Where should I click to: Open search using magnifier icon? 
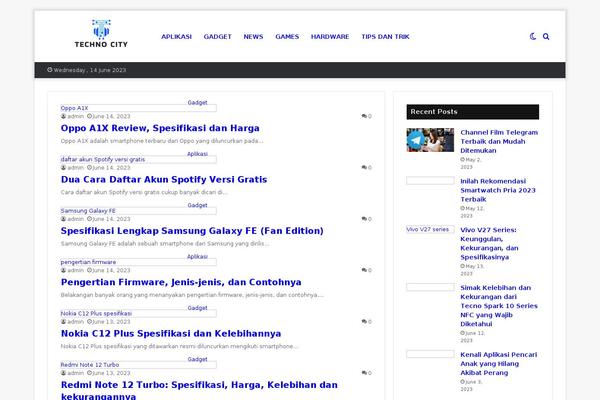click(546, 36)
